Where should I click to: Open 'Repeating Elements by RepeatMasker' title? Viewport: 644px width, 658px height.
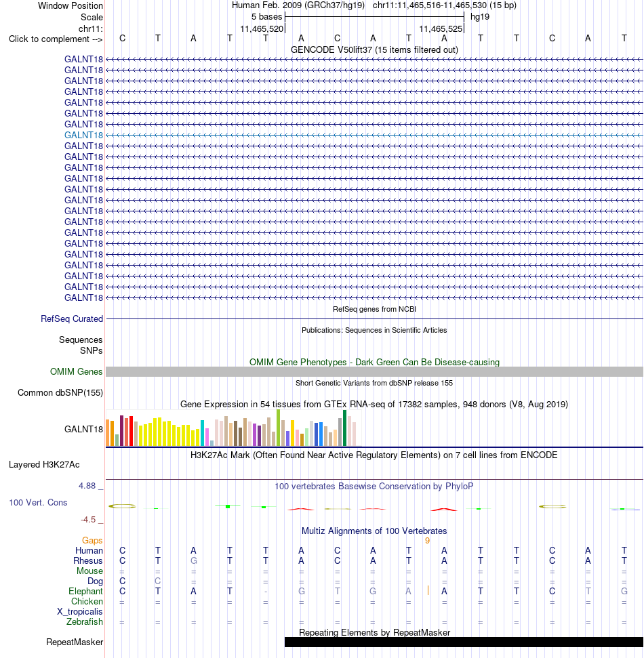tap(374, 632)
